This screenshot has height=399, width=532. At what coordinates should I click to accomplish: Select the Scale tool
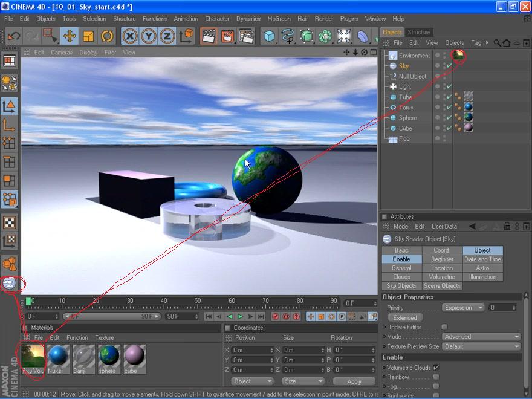click(88, 36)
